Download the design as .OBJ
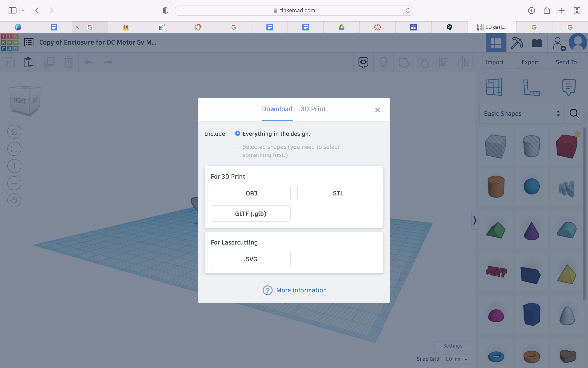Viewport: 588px width, 368px height. point(251,193)
